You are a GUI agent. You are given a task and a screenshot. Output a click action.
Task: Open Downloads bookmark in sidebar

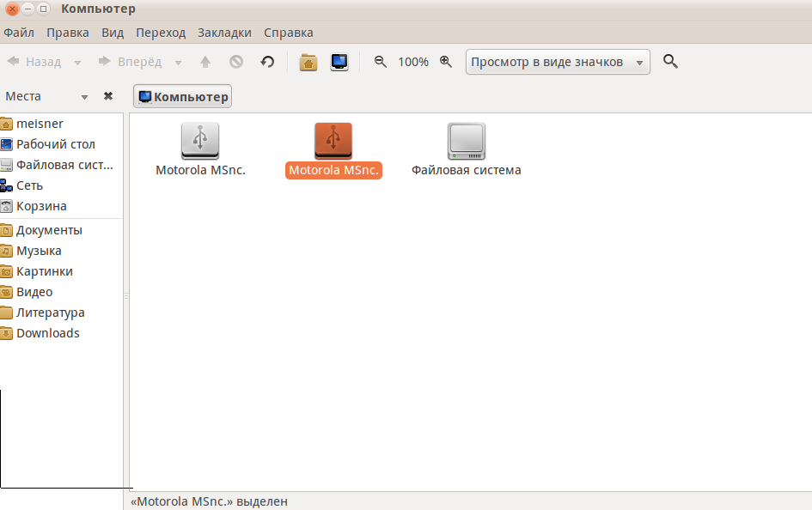[x=61, y=334]
